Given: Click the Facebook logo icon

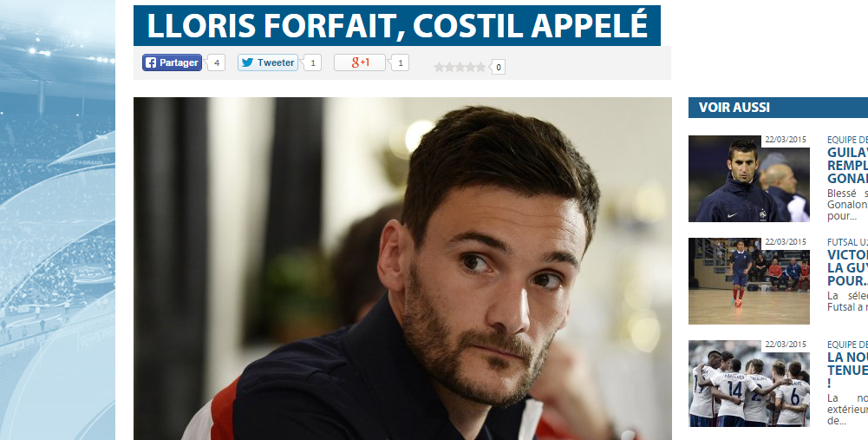Looking at the screenshot, I should coord(151,62).
